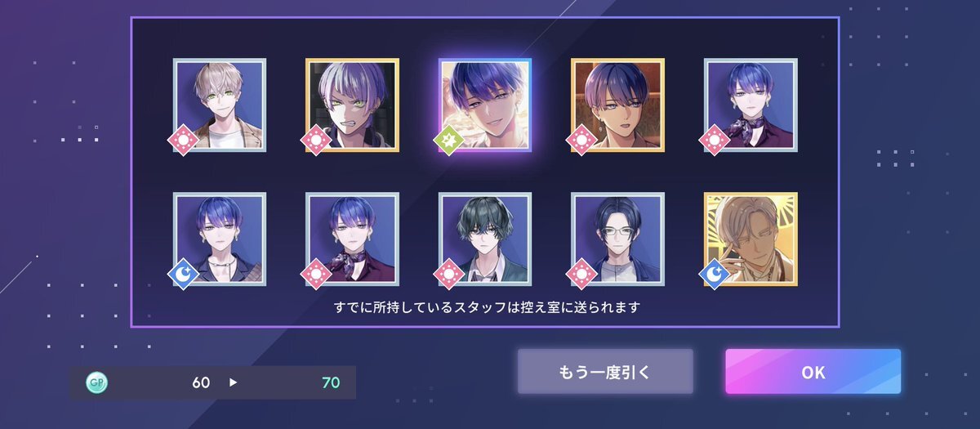Select the blond green-eyed character portrait
Image resolution: width=980 pixels, height=429 pixels.
[220, 105]
